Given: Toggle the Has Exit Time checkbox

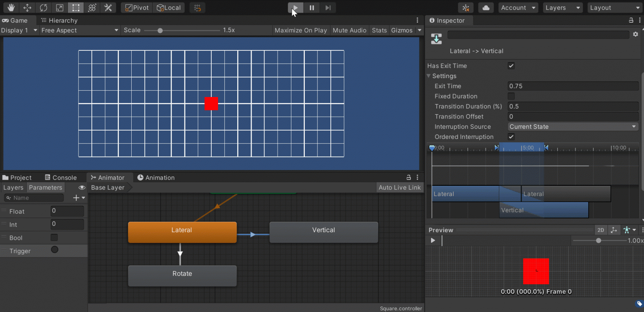Looking at the screenshot, I should coord(511,66).
